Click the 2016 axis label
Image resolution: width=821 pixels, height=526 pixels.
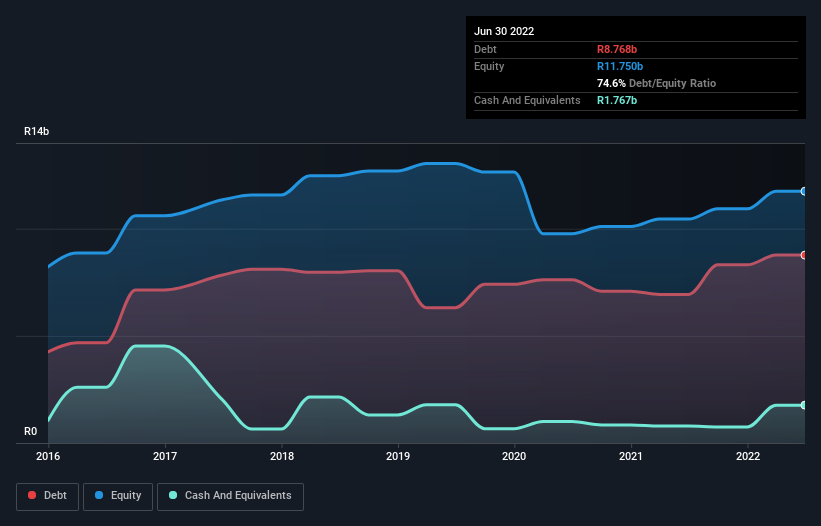click(48, 456)
